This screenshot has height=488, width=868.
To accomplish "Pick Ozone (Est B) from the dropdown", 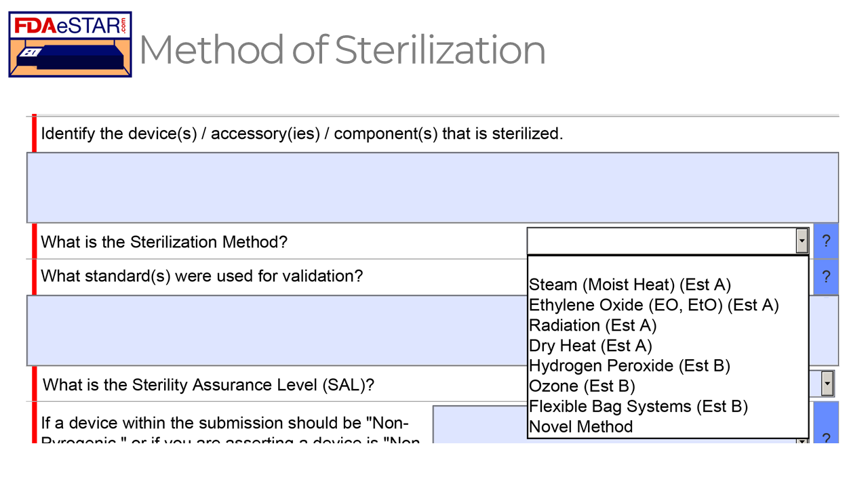I will [x=582, y=386].
